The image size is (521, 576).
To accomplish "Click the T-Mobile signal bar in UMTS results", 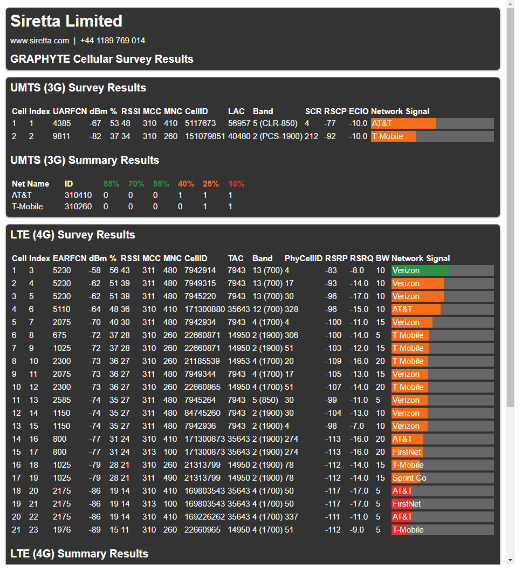I will pos(432,136).
